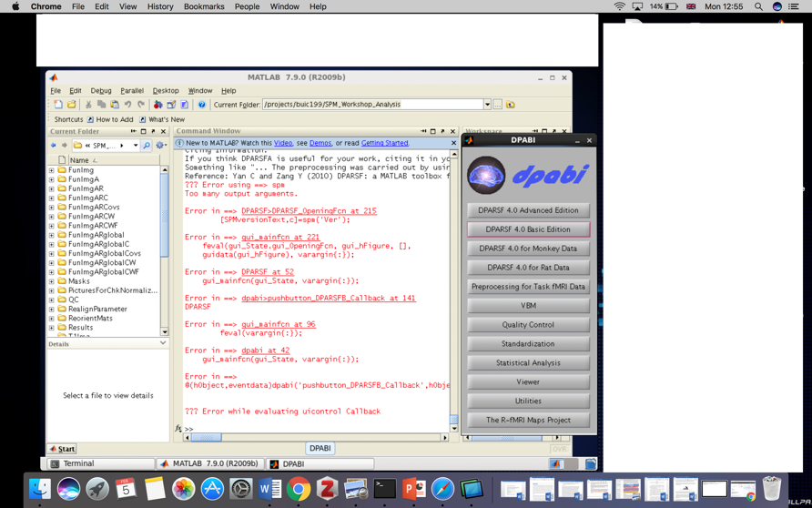Open Statistical Analysis in DPABI
812x508 pixels.
pyautogui.click(x=528, y=363)
